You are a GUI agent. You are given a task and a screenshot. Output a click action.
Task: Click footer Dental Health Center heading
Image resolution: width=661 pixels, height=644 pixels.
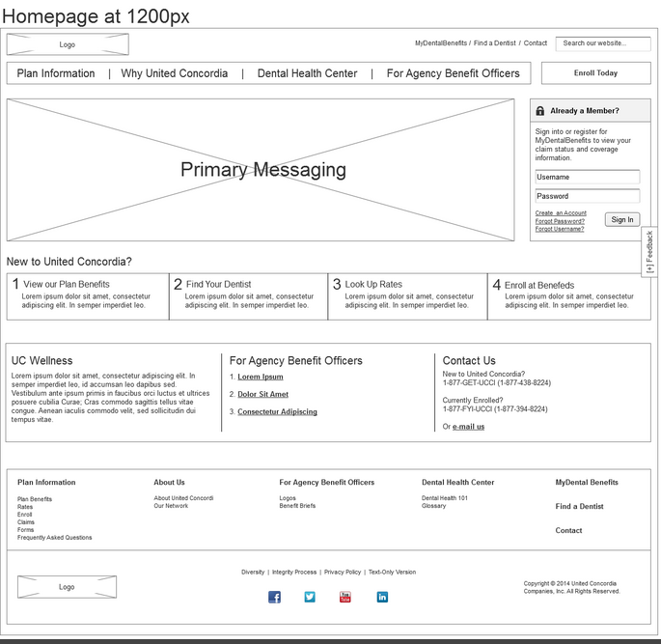[x=457, y=482]
